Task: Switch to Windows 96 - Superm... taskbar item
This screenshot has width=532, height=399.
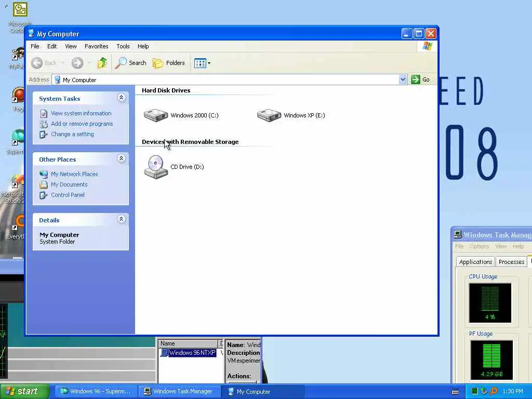Action: click(x=96, y=391)
